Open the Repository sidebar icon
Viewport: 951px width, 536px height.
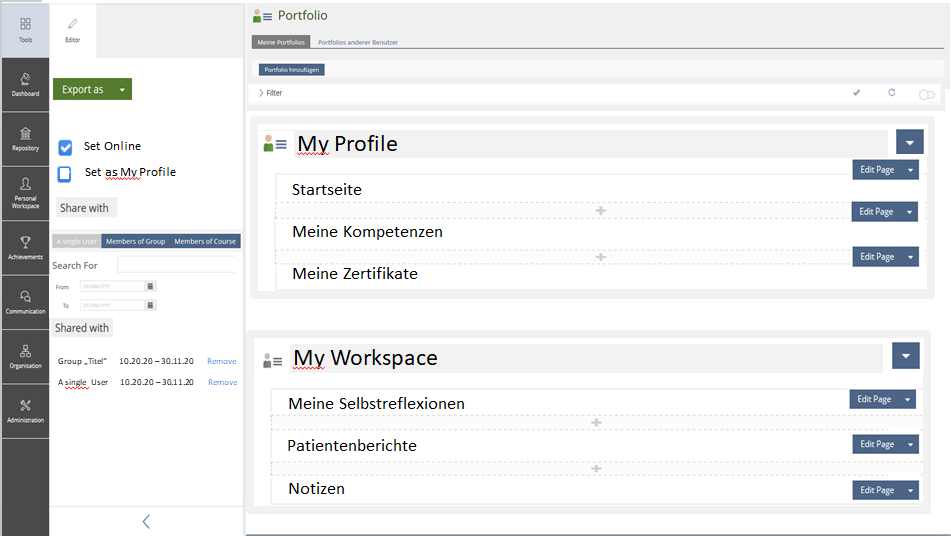pyautogui.click(x=25, y=139)
